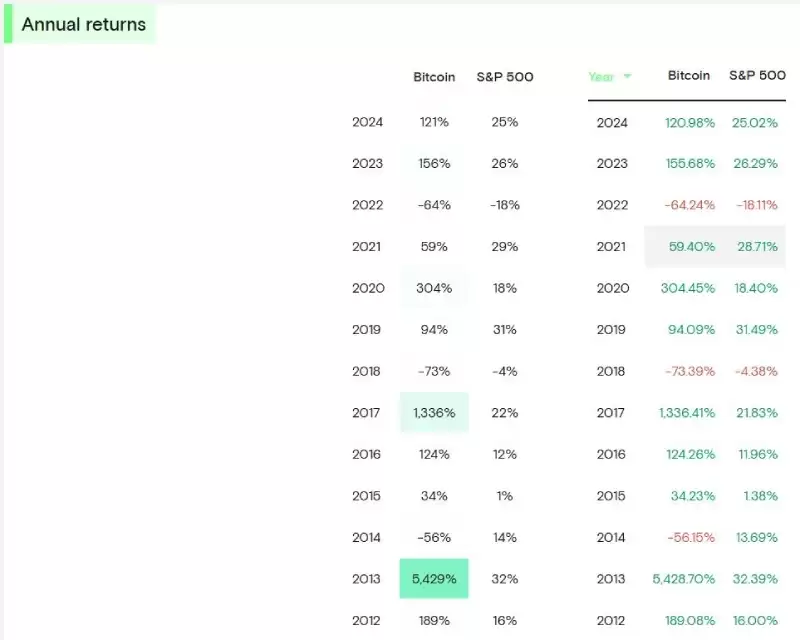Click the Annual returns heading
This screenshot has width=800, height=640.
click(83, 24)
